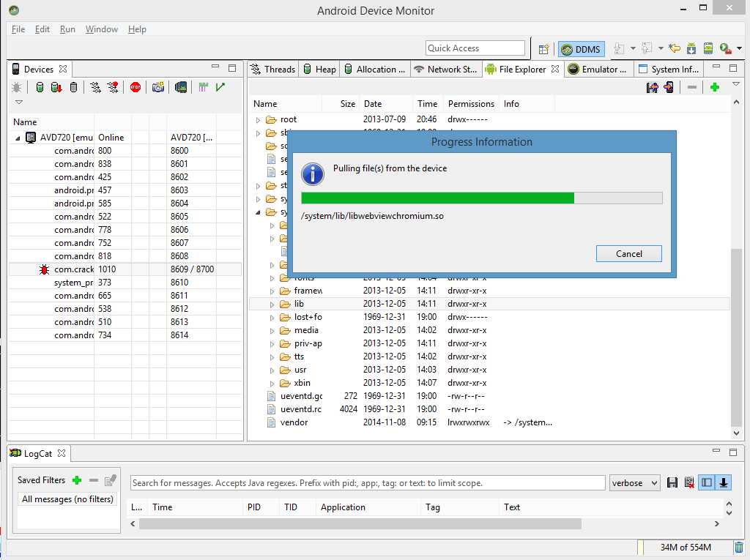Image resolution: width=750 pixels, height=560 pixels.
Task: Select the vendor symlink row
Action: (x=489, y=423)
